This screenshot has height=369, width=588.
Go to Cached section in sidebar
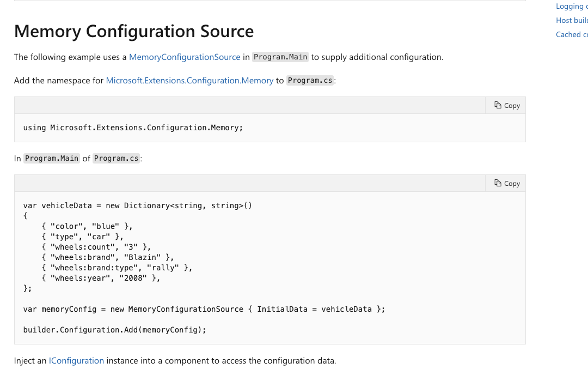(x=572, y=34)
